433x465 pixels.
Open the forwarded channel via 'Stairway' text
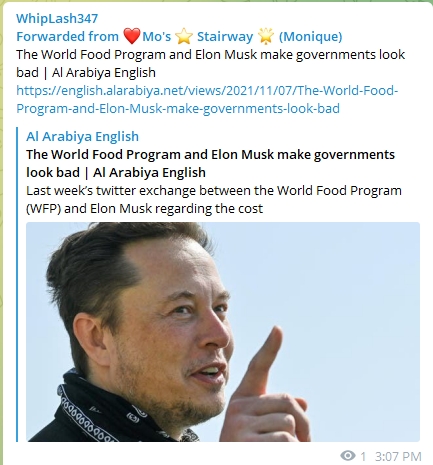(x=225, y=36)
